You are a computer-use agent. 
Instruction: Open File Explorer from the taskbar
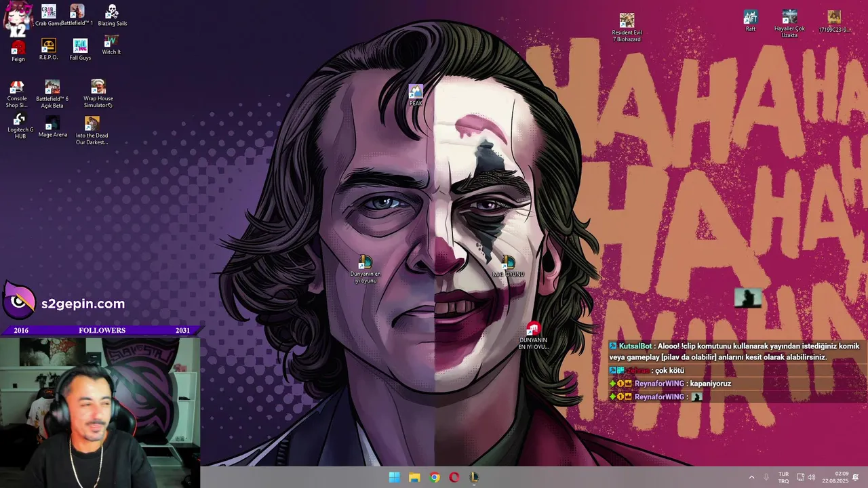tap(414, 477)
